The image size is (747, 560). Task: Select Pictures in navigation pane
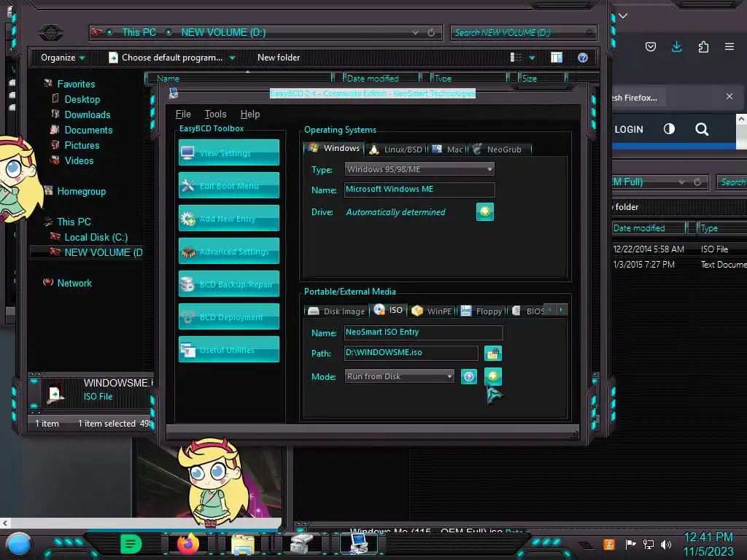point(82,145)
